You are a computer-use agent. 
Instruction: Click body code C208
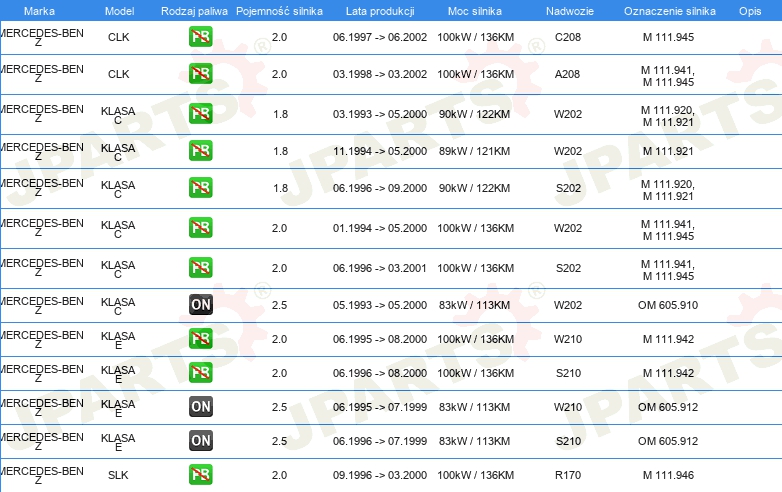568,37
